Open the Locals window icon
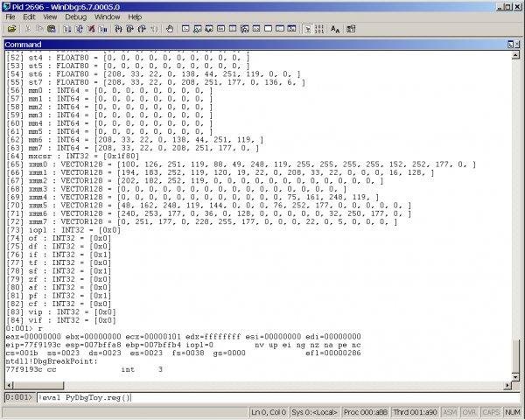525x420 pixels. pos(209,29)
